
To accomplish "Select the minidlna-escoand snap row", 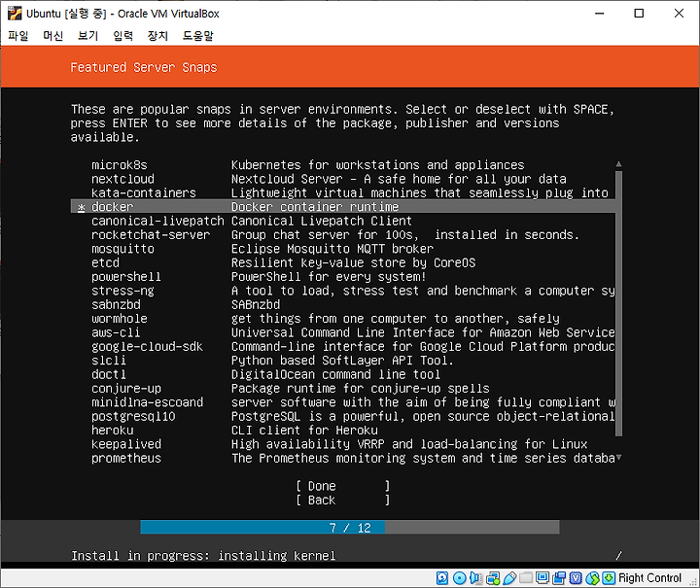I will (x=343, y=402).
